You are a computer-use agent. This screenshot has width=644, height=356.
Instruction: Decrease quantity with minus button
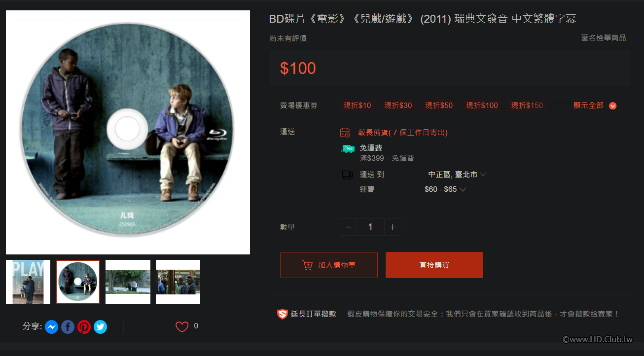[349, 227]
